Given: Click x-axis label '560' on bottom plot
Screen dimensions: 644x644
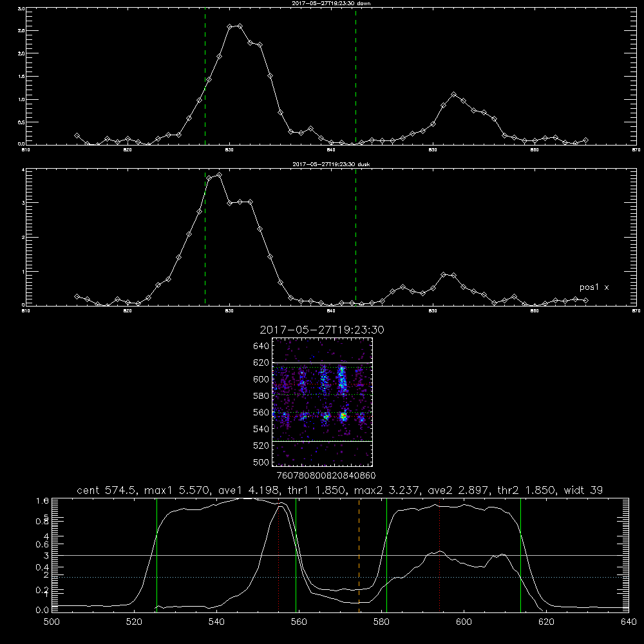Looking at the screenshot, I should click(299, 622).
